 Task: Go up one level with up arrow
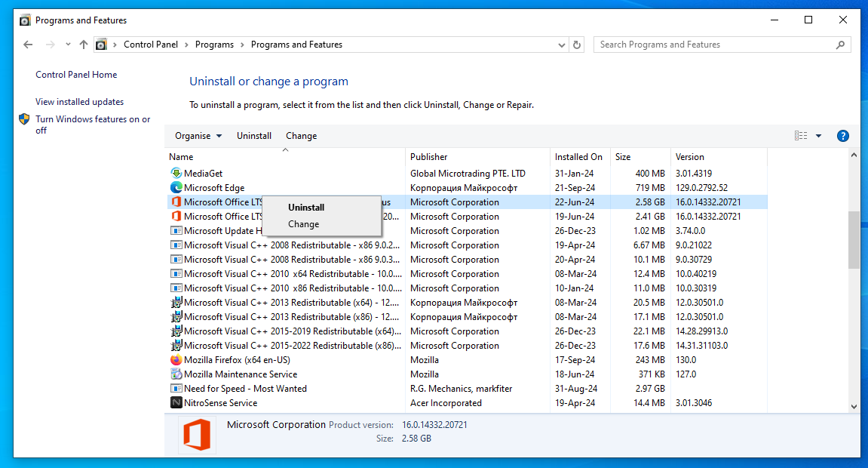84,45
